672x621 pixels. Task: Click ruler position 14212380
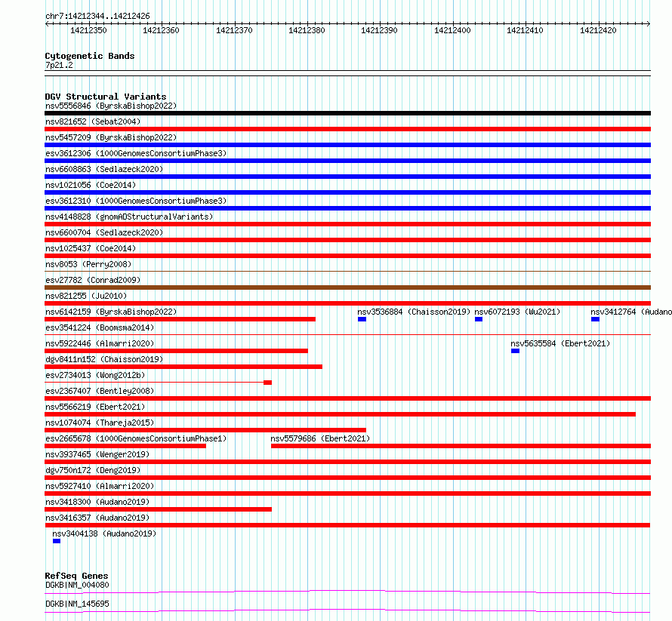pos(307,30)
